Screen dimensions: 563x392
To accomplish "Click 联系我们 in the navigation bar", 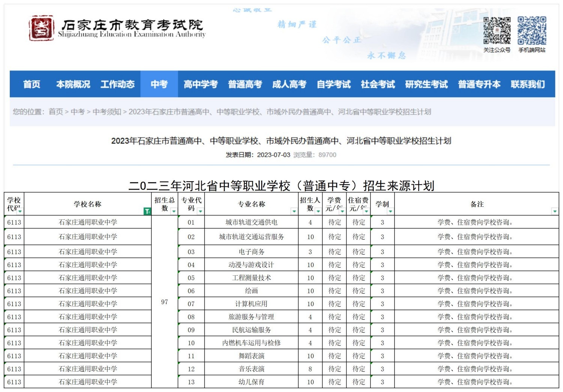I will pyautogui.click(x=527, y=84).
